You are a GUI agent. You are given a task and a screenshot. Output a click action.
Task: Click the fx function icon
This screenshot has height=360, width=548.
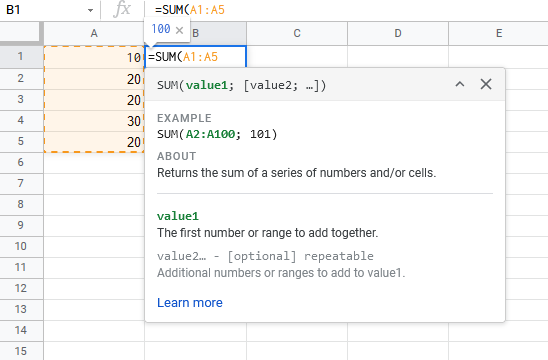[x=122, y=9]
